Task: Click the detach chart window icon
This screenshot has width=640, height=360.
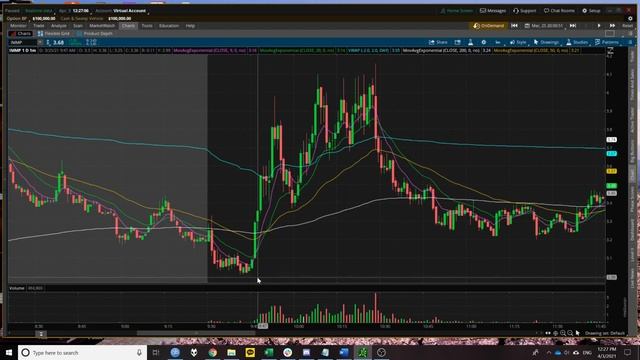Action: click(x=458, y=42)
